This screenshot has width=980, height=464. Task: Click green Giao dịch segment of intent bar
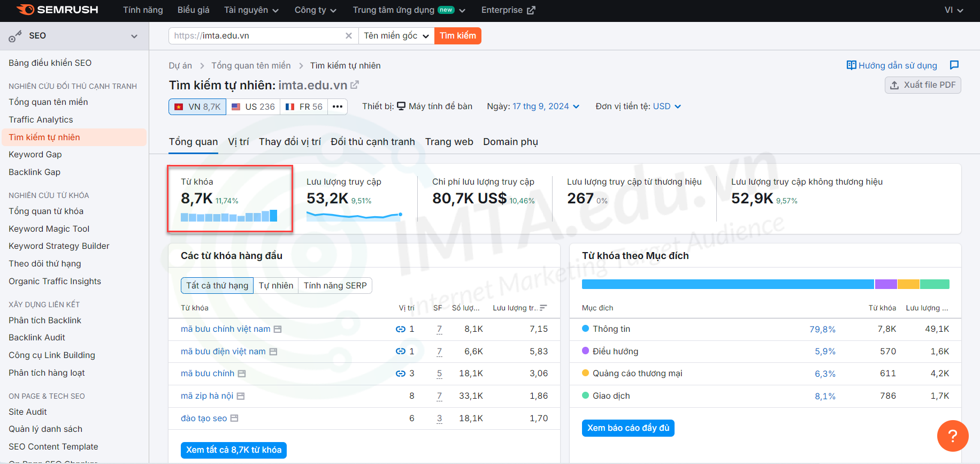point(935,284)
